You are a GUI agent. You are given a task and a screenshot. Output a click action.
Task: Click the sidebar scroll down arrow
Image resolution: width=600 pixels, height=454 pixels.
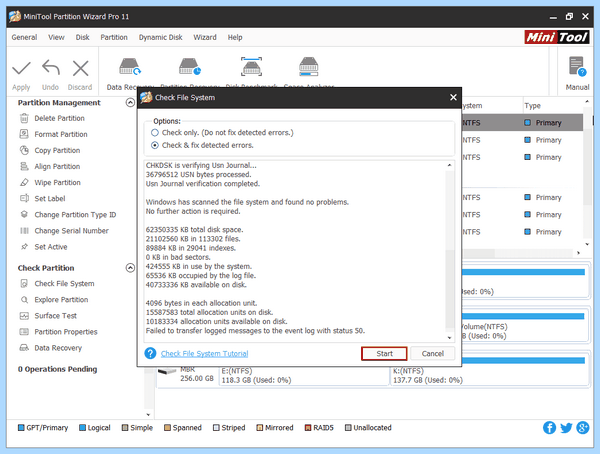click(x=148, y=415)
